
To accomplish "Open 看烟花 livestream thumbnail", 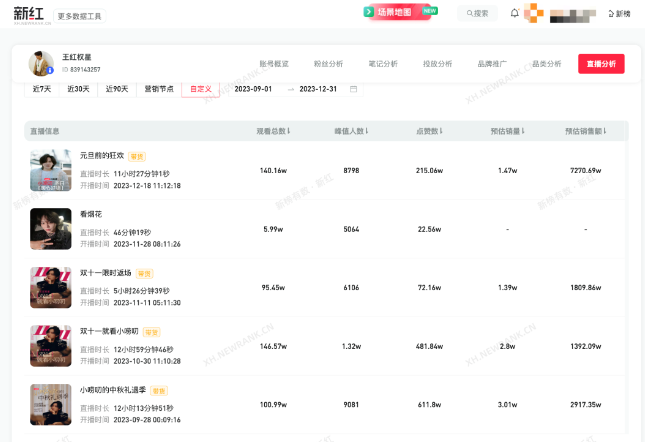I will 51,229.
